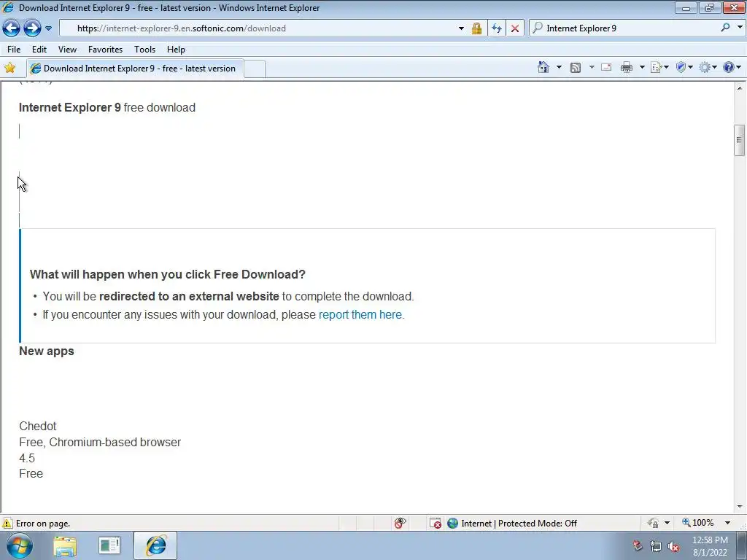Click the address bar URL field
The width and height of the screenshot is (747, 560).
coord(258,28)
